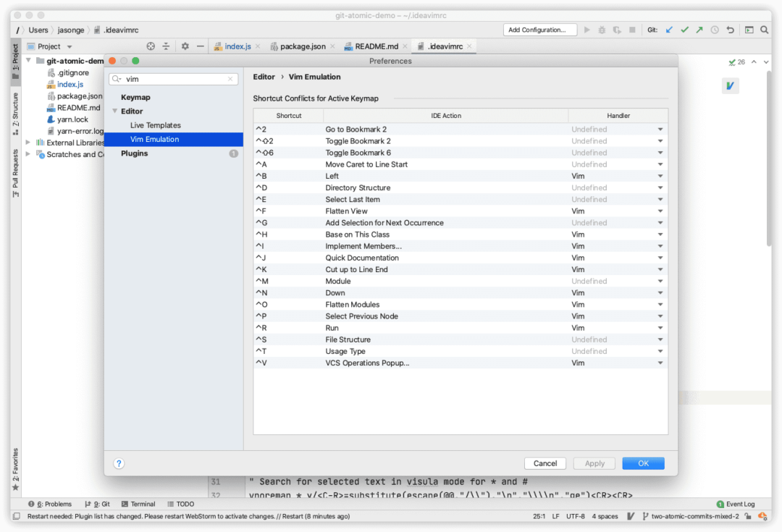Click the lock icon in status bar
Viewport: 782px width, 532px height.
[748, 516]
